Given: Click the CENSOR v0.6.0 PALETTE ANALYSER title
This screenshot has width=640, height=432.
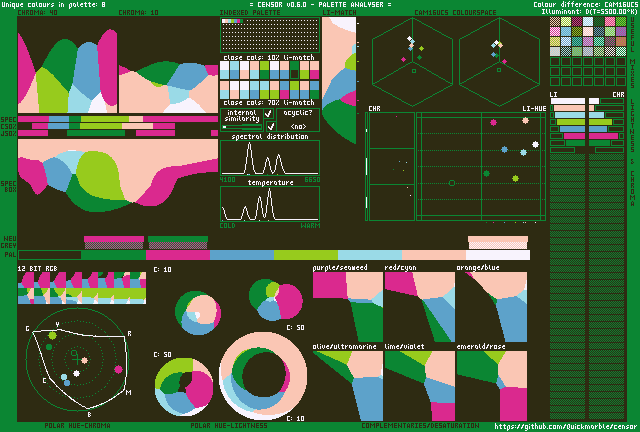Looking at the screenshot, I should [x=320, y=4].
